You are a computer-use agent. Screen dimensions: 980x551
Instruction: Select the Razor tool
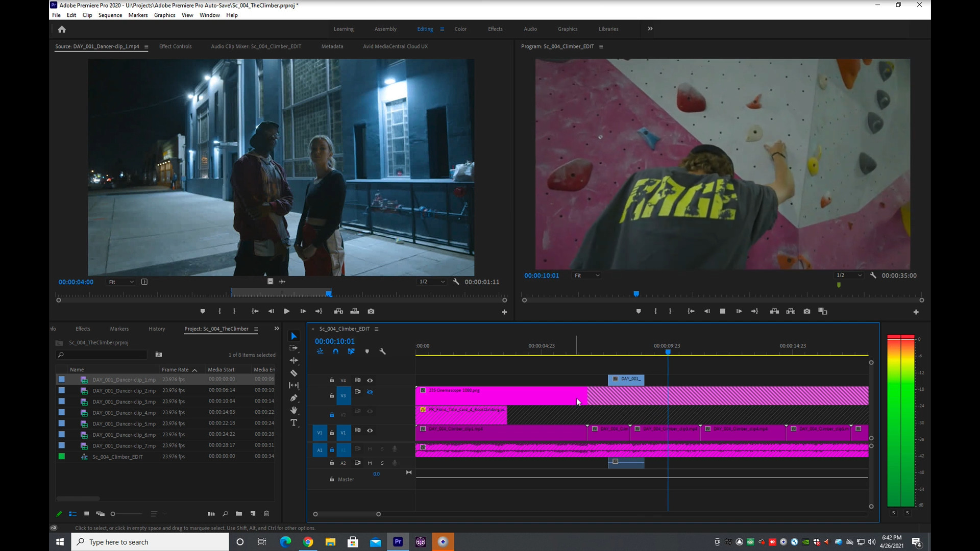[x=294, y=373]
